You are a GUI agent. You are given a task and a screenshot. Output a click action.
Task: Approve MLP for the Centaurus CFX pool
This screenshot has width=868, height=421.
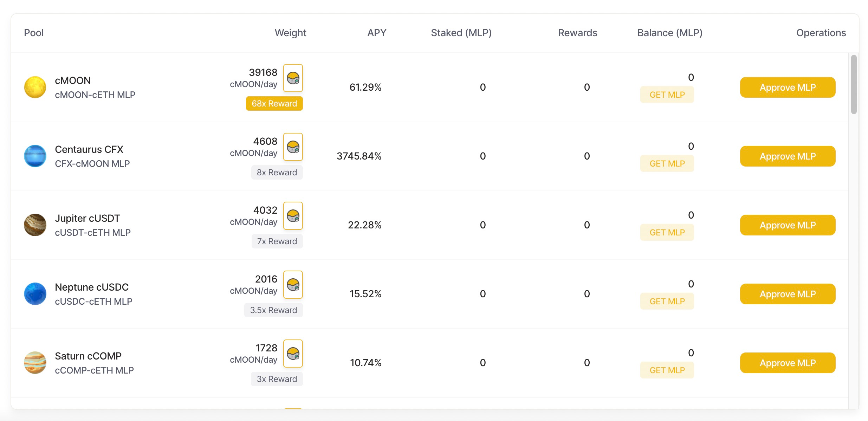click(788, 156)
